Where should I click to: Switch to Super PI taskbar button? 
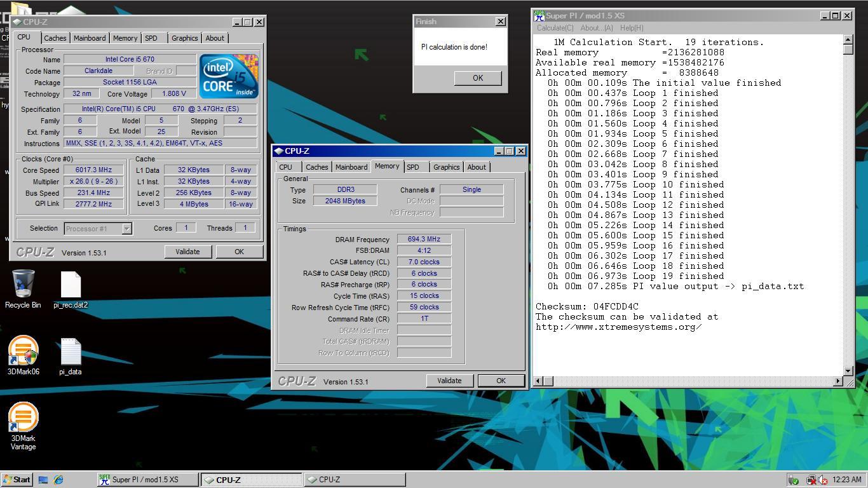[147, 480]
